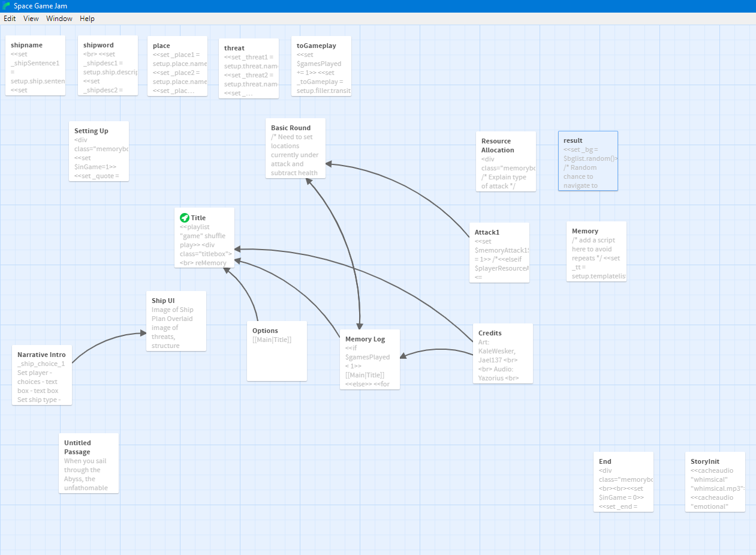Select the Resource Allocation passage

click(x=506, y=161)
